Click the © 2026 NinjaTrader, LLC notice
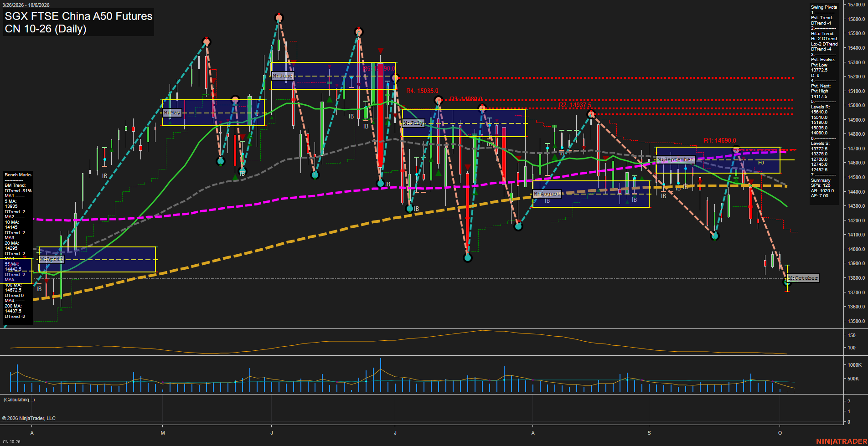868x446 pixels. point(29,418)
